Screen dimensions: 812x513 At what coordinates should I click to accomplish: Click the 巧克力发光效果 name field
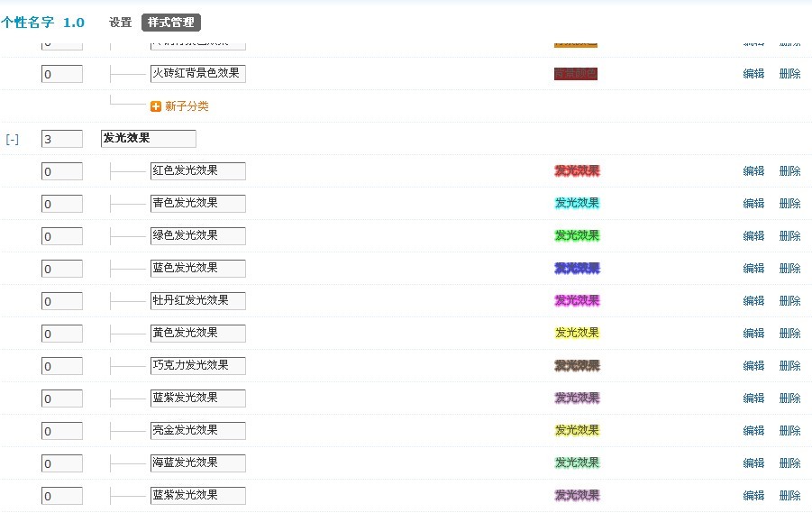(198, 366)
